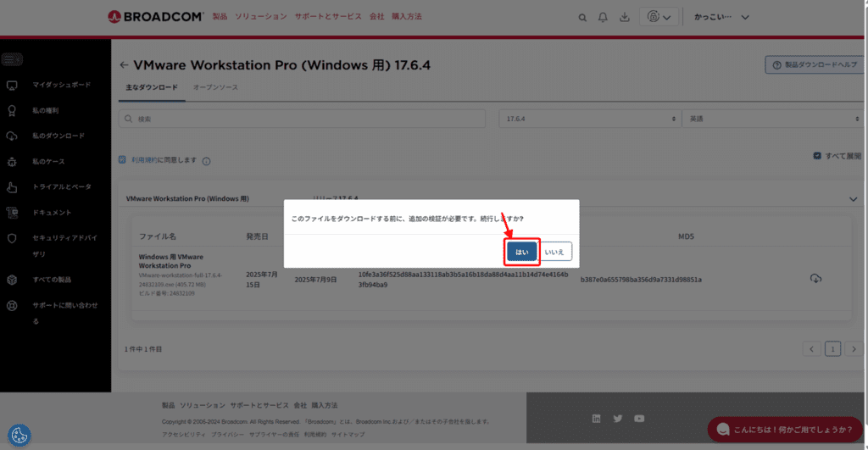Go to next page arrow in pagination
The height and width of the screenshot is (450, 868).
854,349
